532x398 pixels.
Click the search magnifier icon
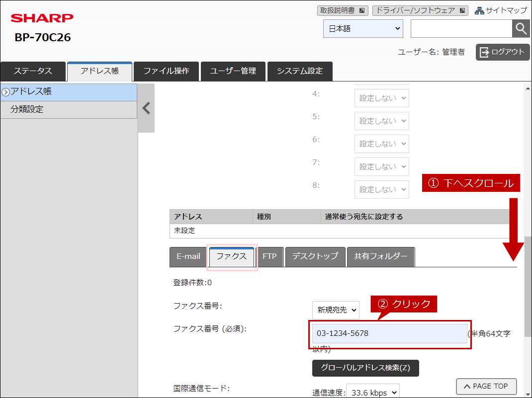(521, 28)
